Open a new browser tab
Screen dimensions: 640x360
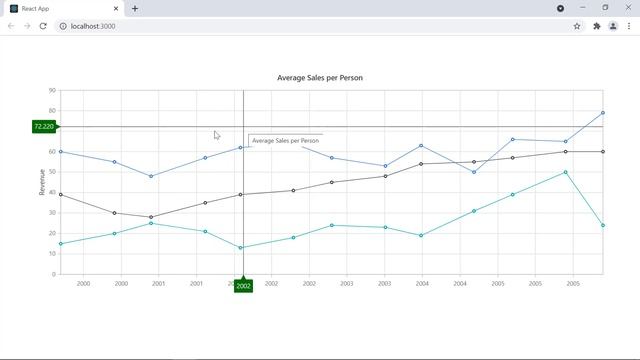pos(135,9)
